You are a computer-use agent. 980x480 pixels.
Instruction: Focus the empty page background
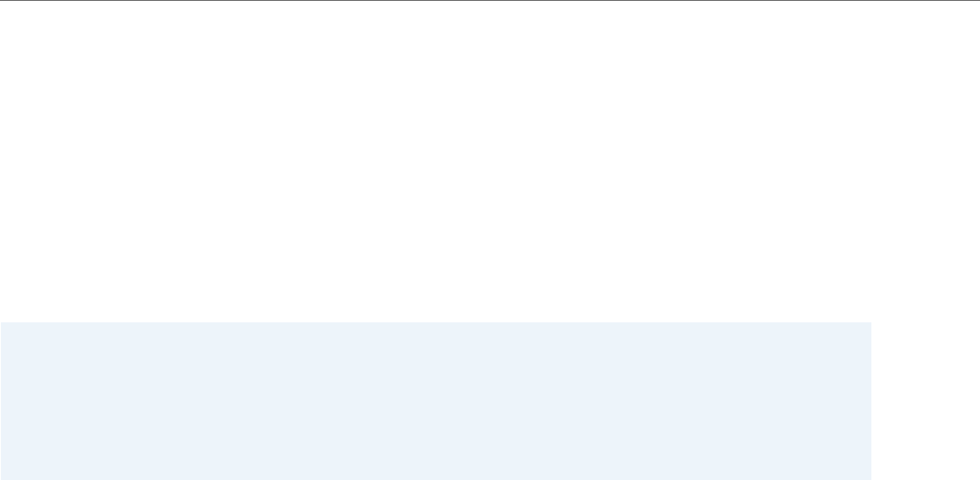tap(490, 161)
